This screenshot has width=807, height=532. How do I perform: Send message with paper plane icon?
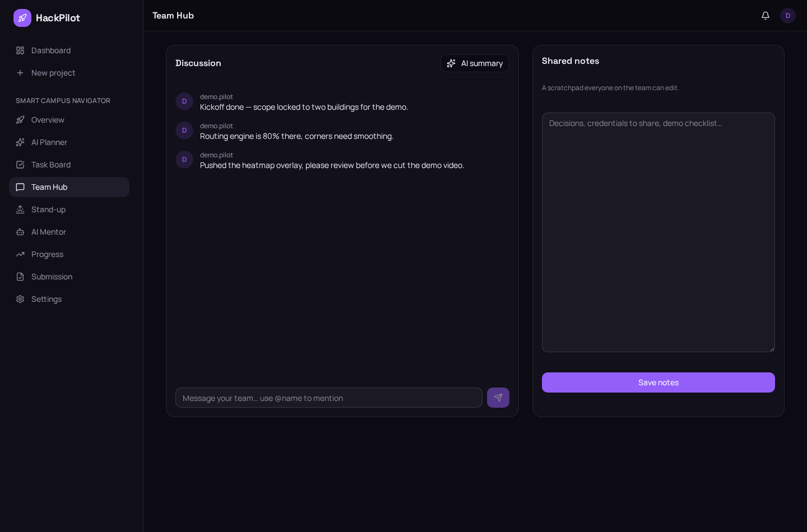tap(498, 398)
